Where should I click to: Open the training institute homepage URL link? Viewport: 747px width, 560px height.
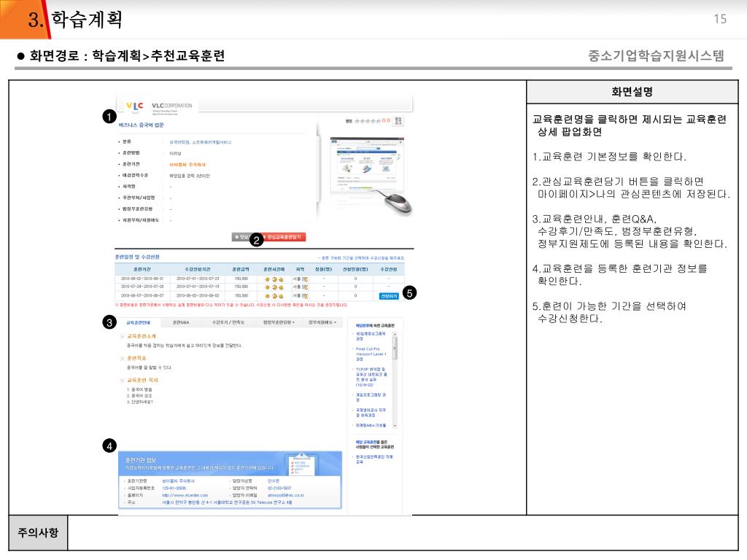click(x=185, y=495)
